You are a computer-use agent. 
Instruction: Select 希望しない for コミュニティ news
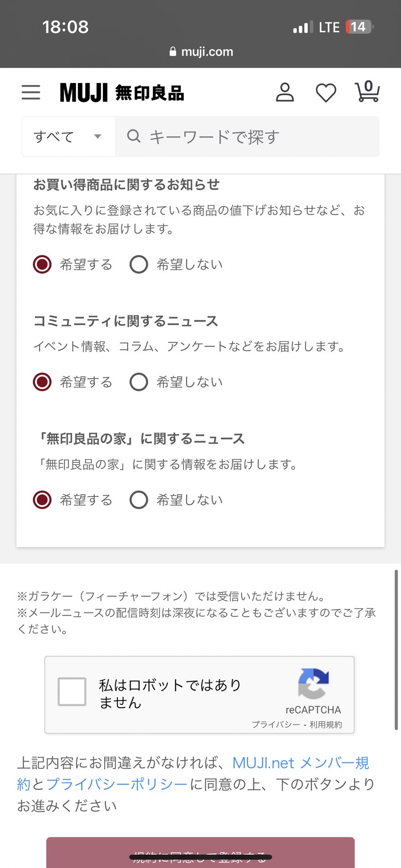(139, 382)
